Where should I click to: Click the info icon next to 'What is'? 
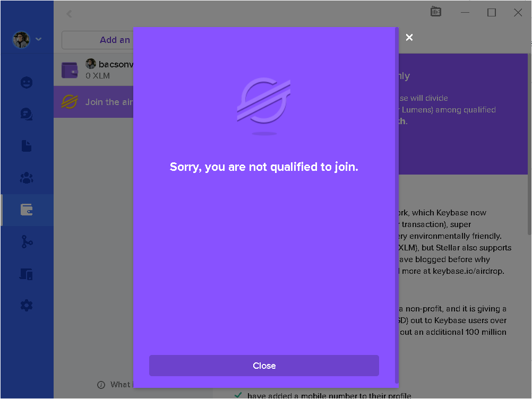[x=101, y=384]
